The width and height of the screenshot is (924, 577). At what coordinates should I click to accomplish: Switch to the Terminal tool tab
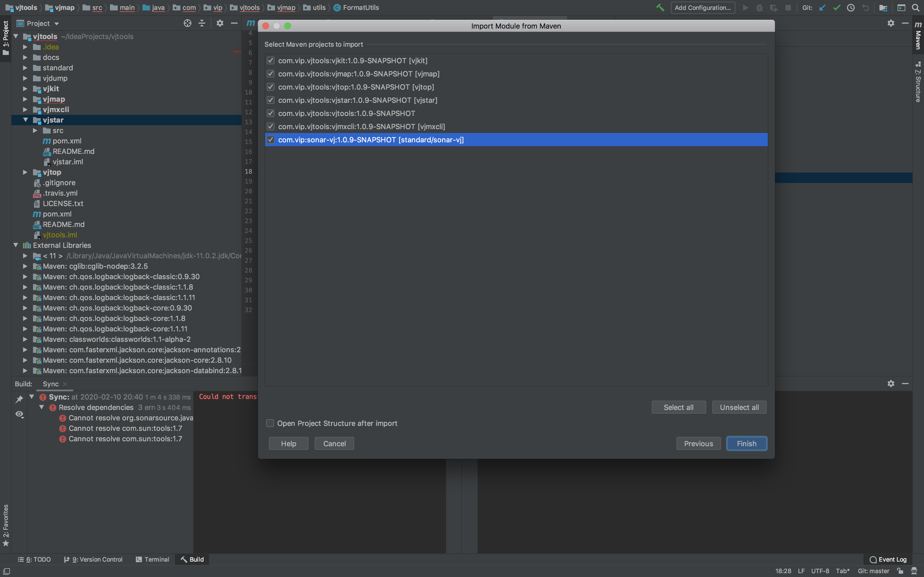click(152, 559)
